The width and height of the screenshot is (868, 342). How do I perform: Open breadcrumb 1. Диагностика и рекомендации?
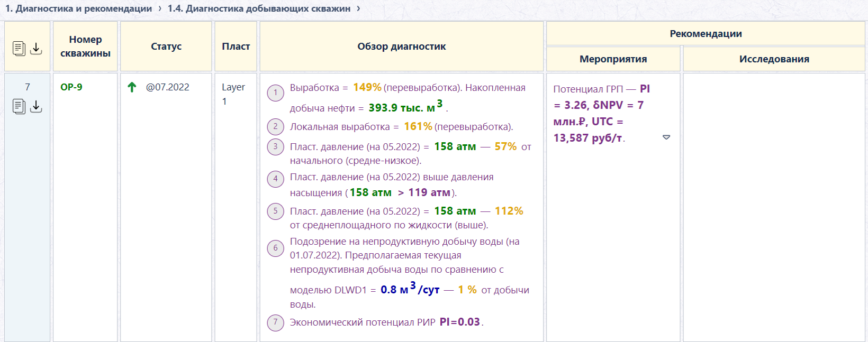pyautogui.click(x=78, y=8)
